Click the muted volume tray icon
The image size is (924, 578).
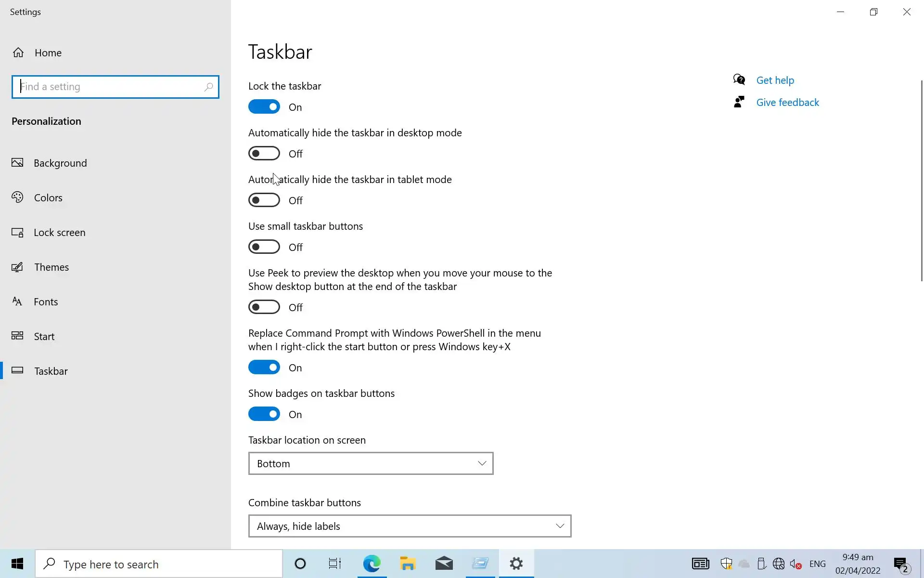(795, 564)
